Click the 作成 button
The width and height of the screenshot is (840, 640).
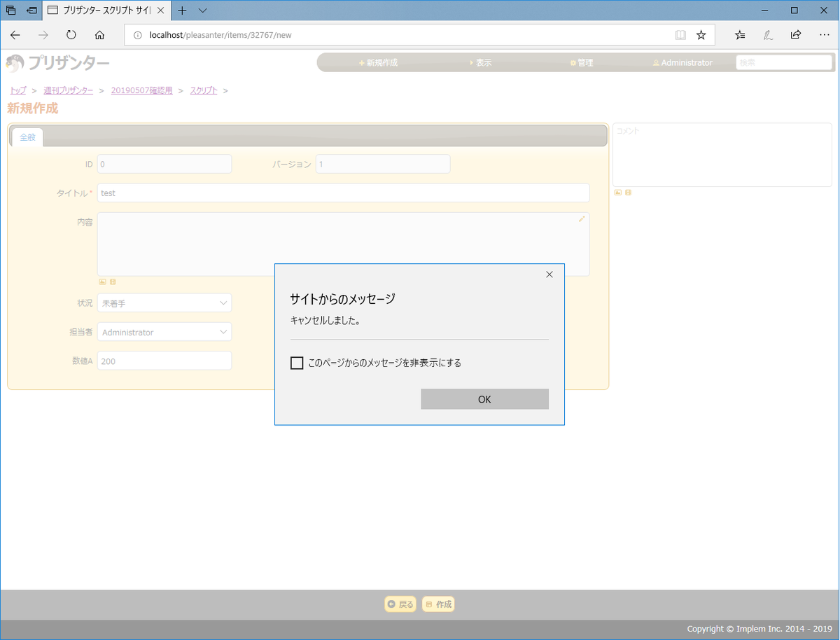pyautogui.click(x=438, y=604)
